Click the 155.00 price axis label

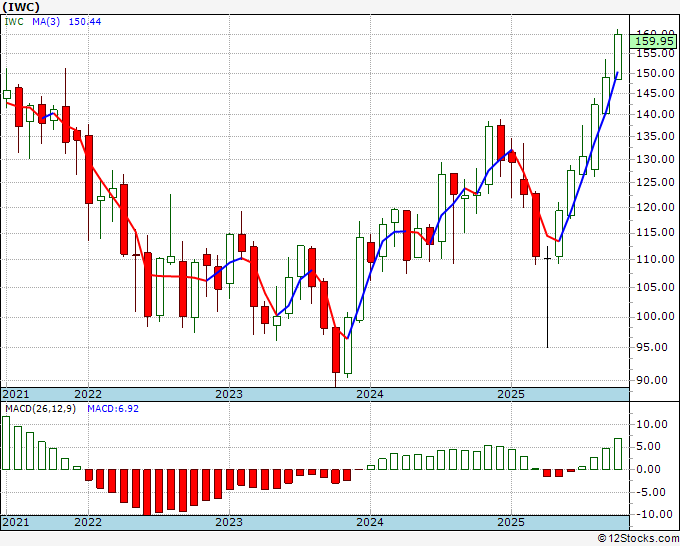pyautogui.click(x=655, y=53)
